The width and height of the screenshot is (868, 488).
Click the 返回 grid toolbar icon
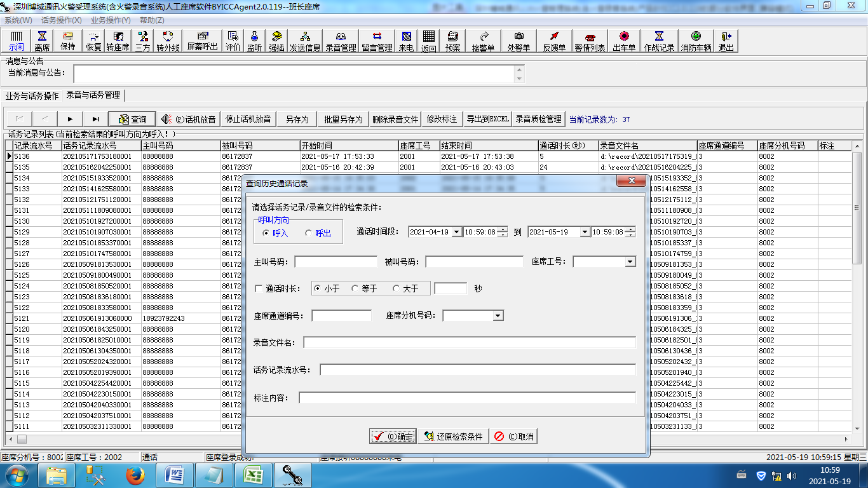429,41
